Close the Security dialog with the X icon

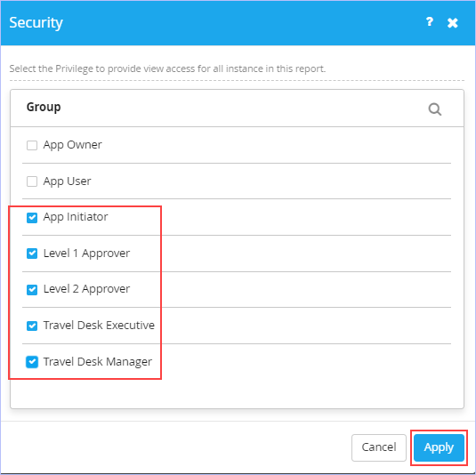[452, 23]
